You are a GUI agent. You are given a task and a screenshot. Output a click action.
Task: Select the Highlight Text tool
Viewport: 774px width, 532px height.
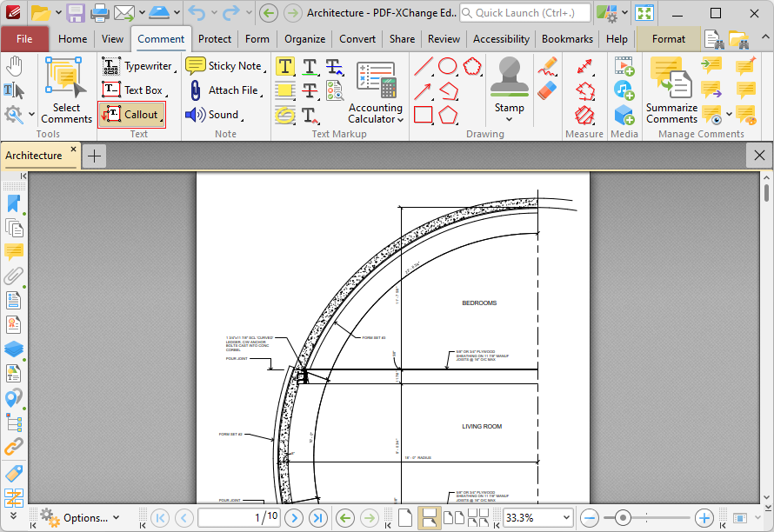[285, 66]
